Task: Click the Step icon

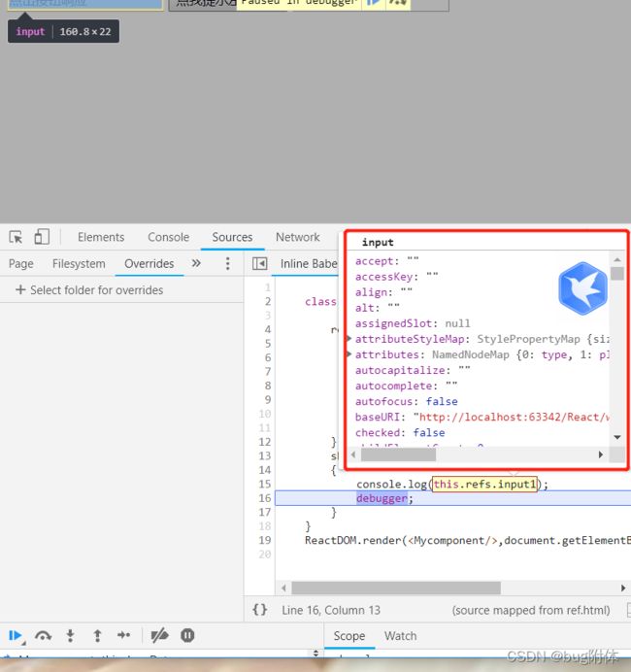Action: tap(124, 635)
